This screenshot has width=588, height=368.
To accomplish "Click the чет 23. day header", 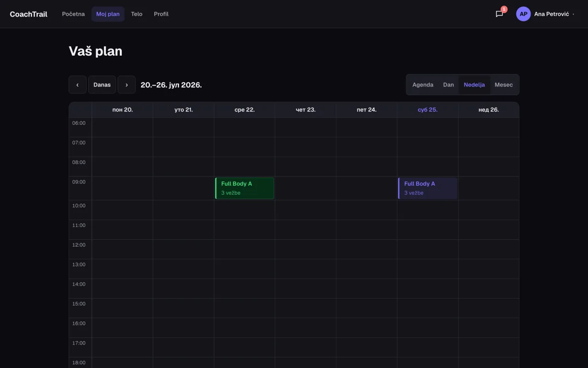I will tap(305, 109).
